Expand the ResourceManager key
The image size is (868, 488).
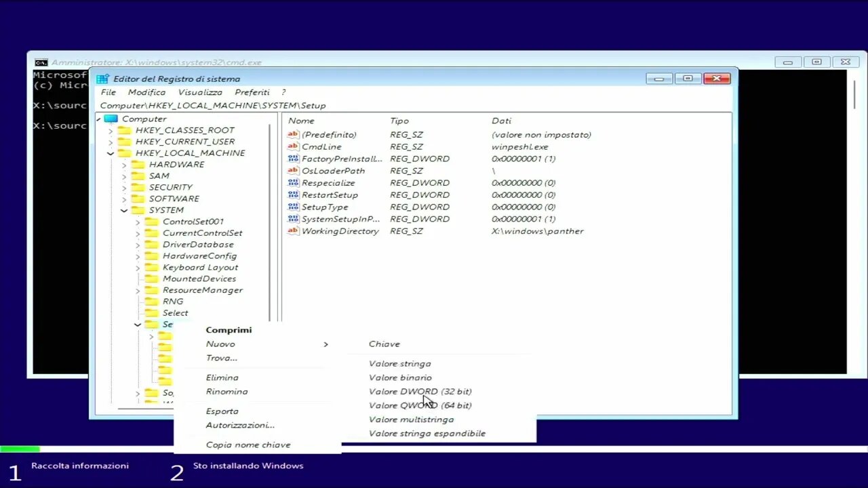138,290
